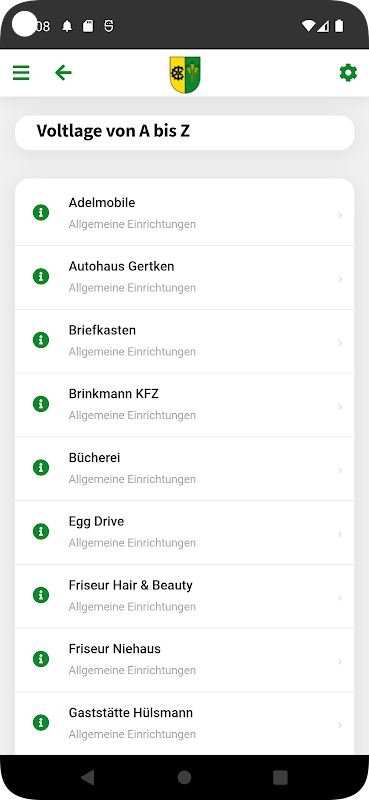This screenshot has height=800, width=369.
Task: Tap the info icon beside Egg Drive
Action: click(x=41, y=531)
